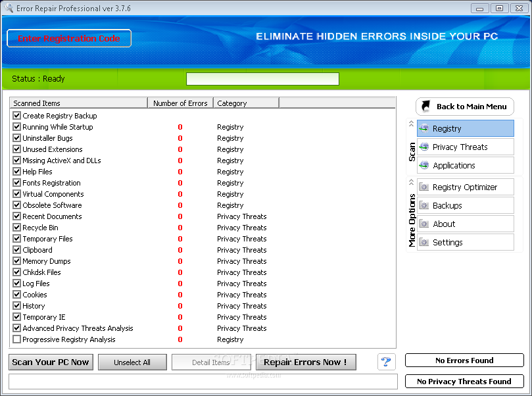Toggle the Recycle Bin checkbox
The image size is (532, 396).
(x=16, y=228)
